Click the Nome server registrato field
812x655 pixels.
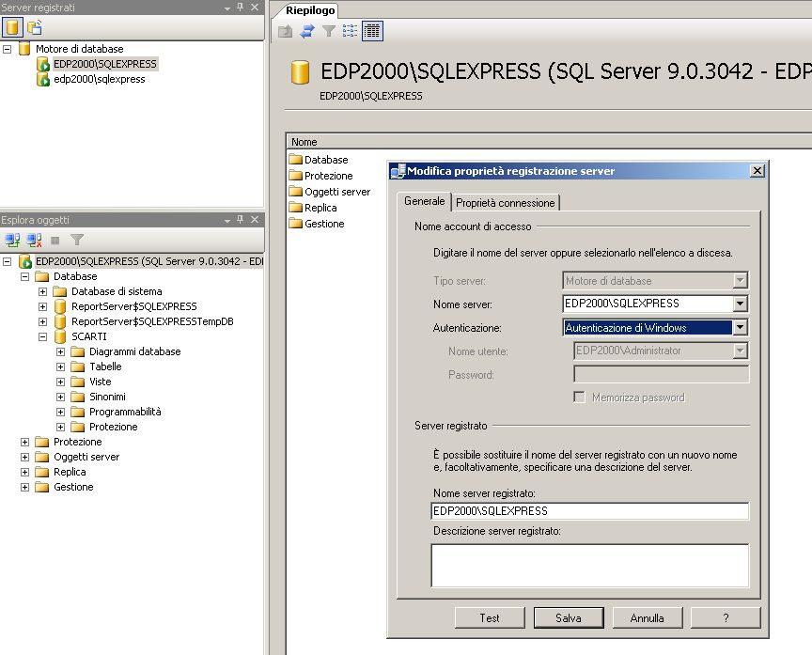(590, 511)
